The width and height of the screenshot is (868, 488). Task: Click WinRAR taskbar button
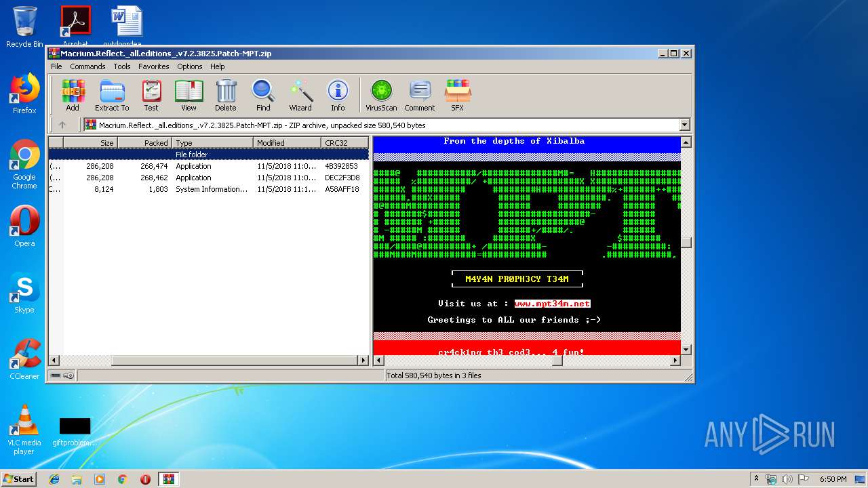point(168,479)
